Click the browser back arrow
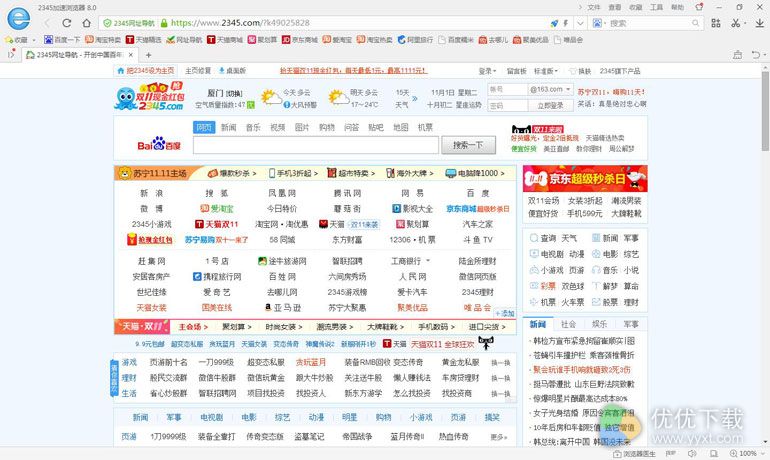Viewport: 770px width, 460px height. 48,23
